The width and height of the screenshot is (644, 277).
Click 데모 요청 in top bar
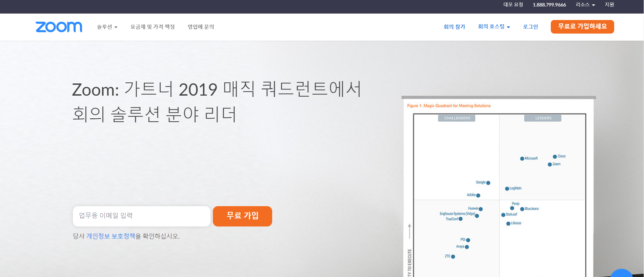(x=513, y=5)
